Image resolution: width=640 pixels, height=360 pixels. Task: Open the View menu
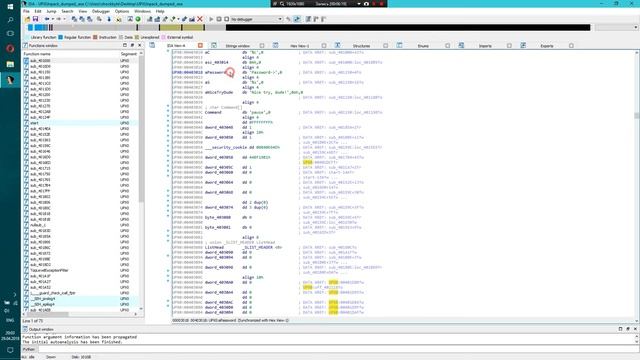[x=82, y=11]
